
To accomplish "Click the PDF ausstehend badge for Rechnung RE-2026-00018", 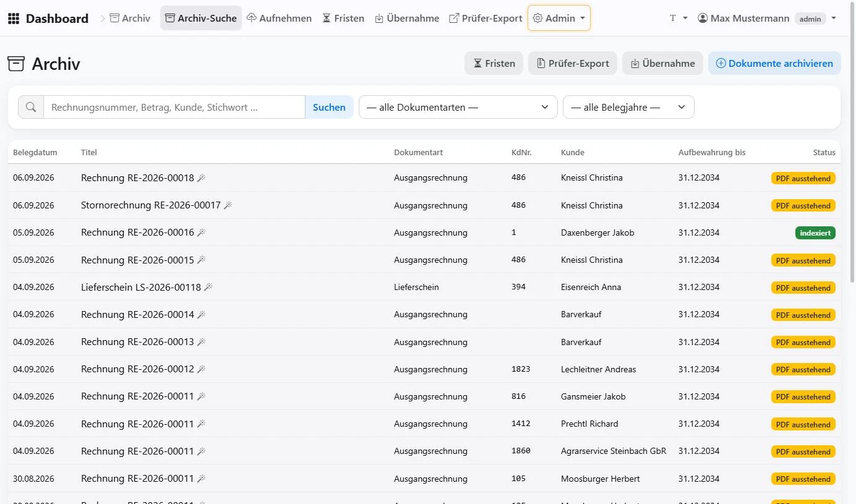I will pos(803,178).
